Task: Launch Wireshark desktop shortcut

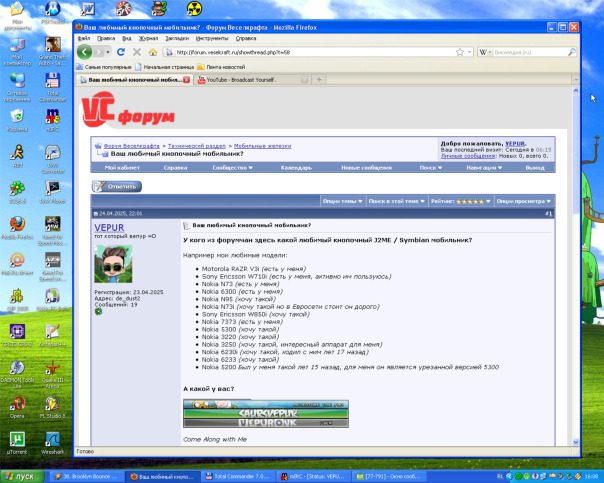Action: [52, 443]
